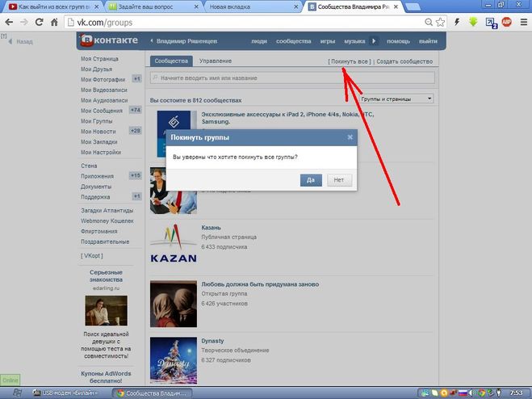Close the Задайте ваш вопрос tab
532x399 pixels.
click(196, 6)
